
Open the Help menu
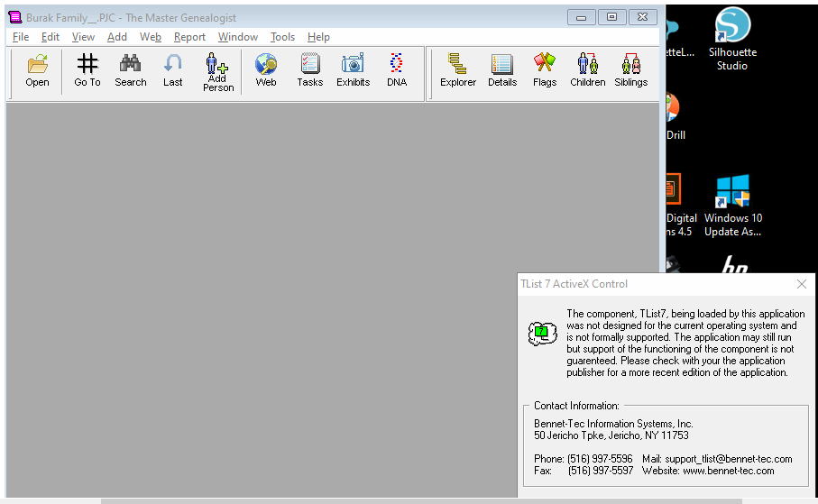[318, 37]
